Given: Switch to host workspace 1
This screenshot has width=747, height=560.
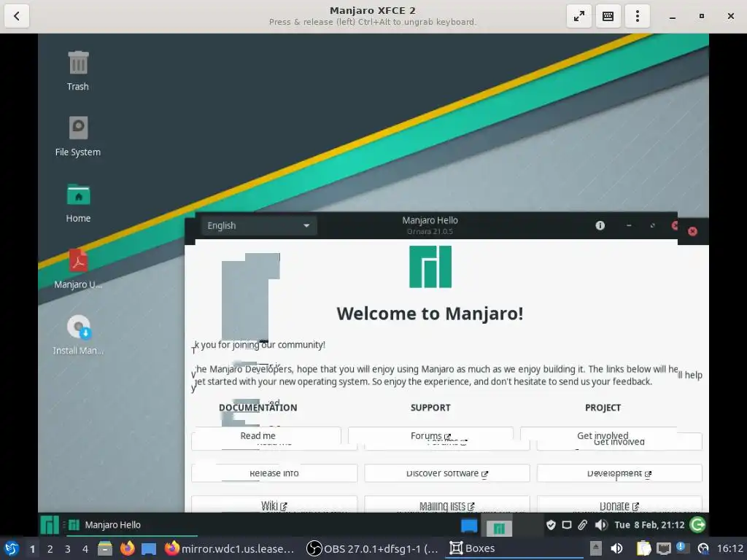Looking at the screenshot, I should coord(32,549).
